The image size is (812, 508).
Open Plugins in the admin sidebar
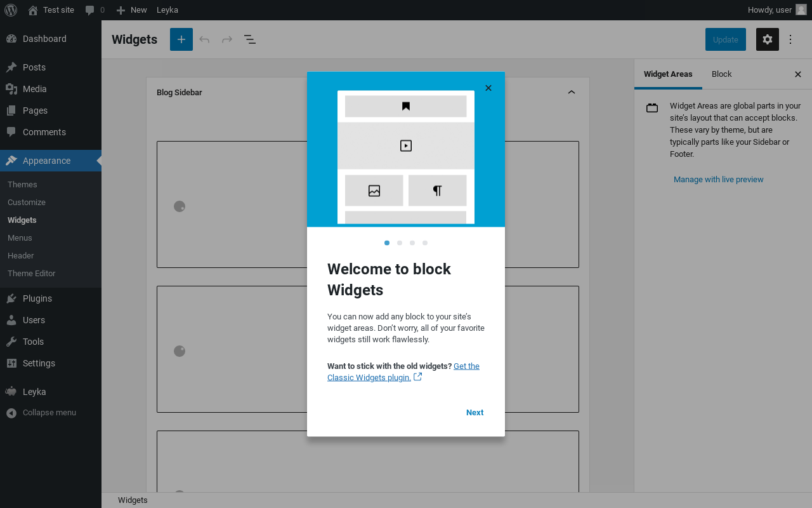click(x=37, y=298)
